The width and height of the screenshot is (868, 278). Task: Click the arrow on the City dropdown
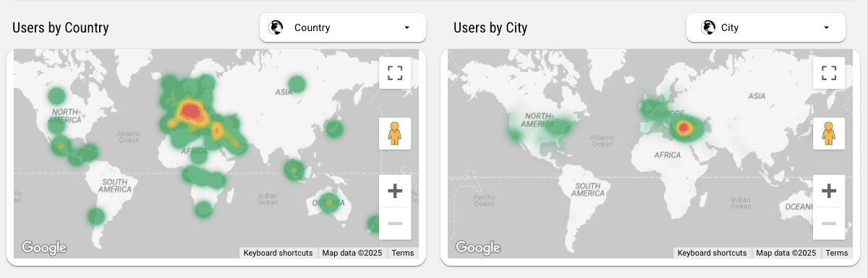(x=826, y=27)
